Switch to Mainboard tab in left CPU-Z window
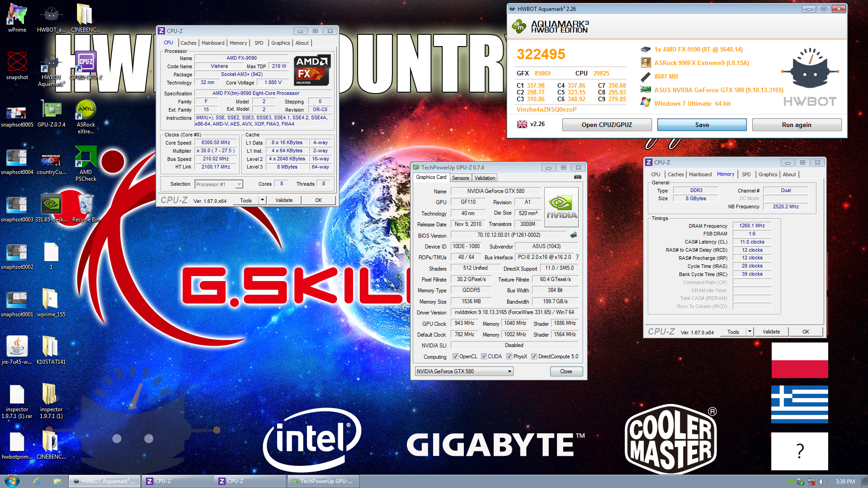 (x=213, y=43)
